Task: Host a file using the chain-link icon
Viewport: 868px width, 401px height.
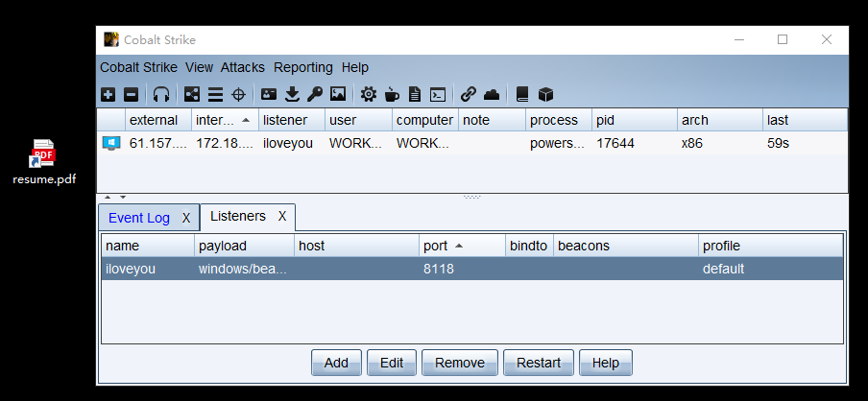Action: pos(469,95)
